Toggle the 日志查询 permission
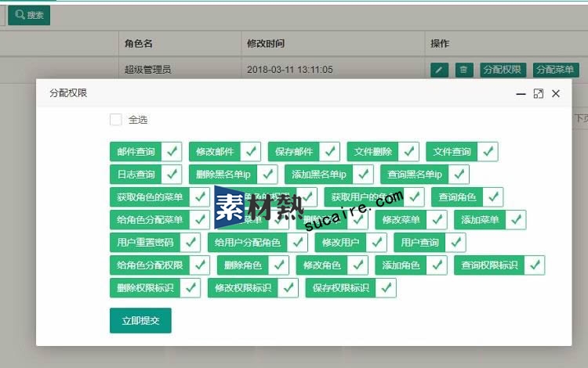The width and height of the screenshot is (588, 368). (x=146, y=175)
